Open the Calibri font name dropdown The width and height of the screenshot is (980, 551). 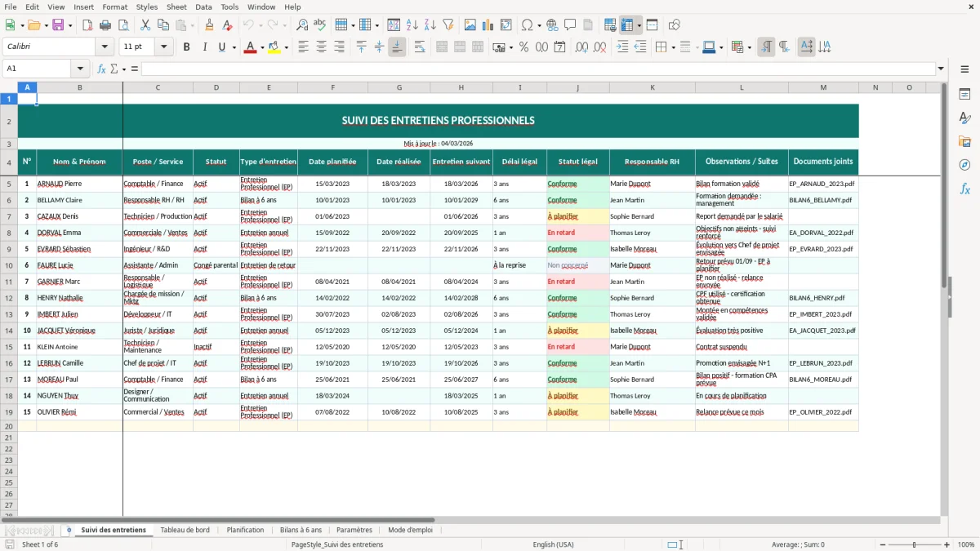(x=104, y=47)
